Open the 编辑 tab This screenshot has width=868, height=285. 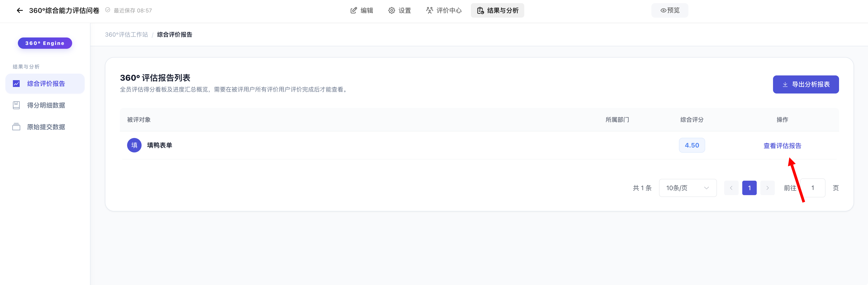click(362, 10)
